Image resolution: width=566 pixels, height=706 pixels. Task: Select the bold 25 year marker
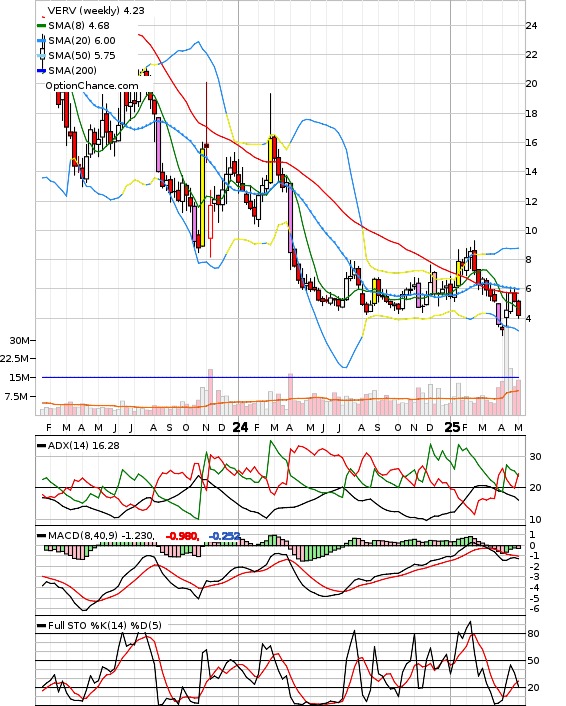(452, 427)
